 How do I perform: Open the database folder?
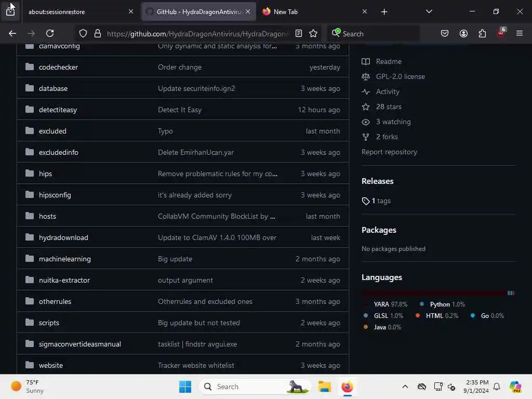click(54, 88)
